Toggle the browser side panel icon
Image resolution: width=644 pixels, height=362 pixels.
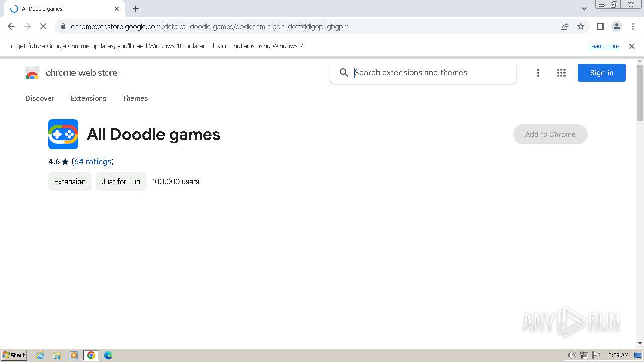click(601, 26)
